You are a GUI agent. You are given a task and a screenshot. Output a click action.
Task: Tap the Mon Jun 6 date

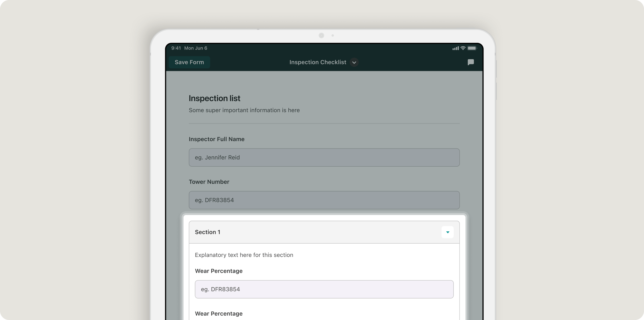(195, 48)
